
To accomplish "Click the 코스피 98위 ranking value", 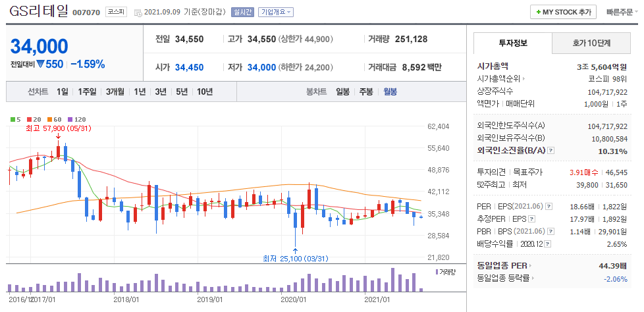I will tap(608, 79).
